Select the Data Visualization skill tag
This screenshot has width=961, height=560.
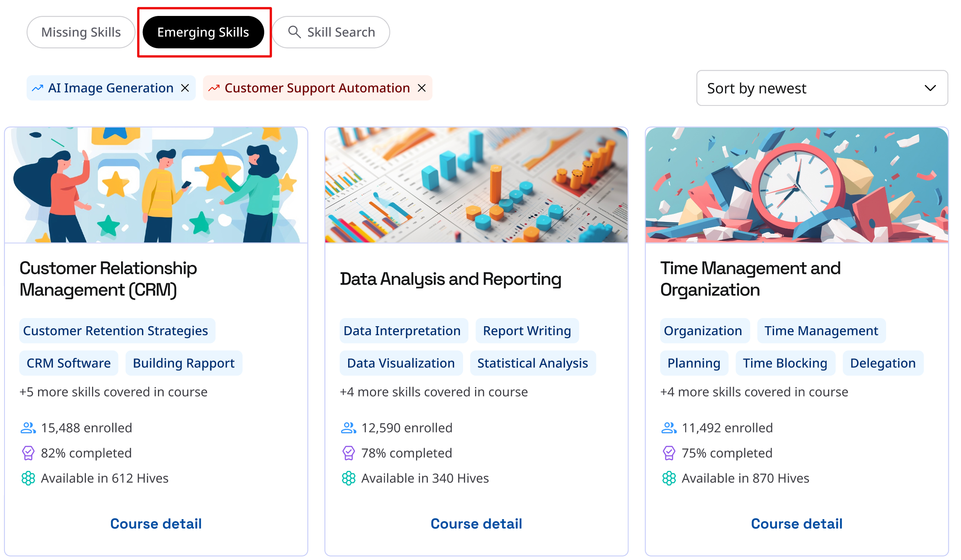tap(401, 363)
